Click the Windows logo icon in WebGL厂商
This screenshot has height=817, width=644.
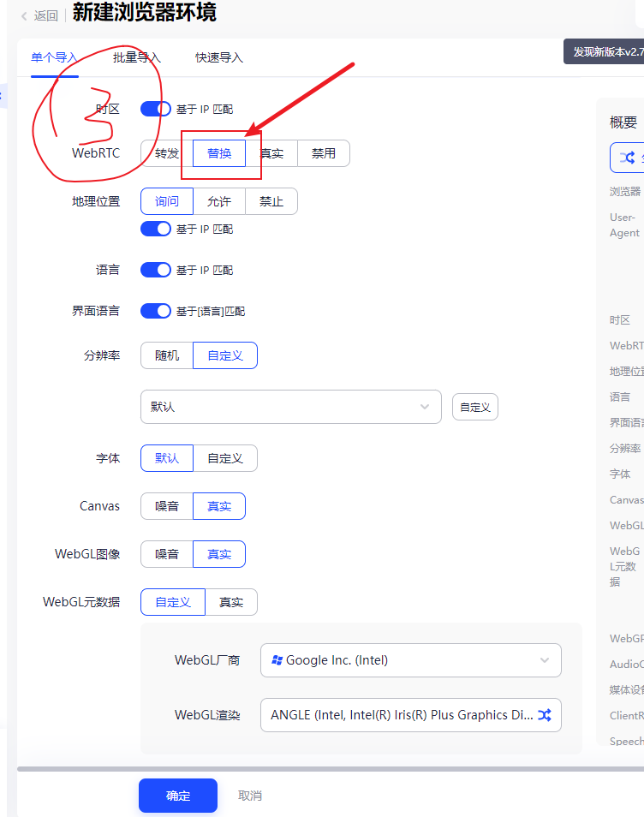coord(277,660)
